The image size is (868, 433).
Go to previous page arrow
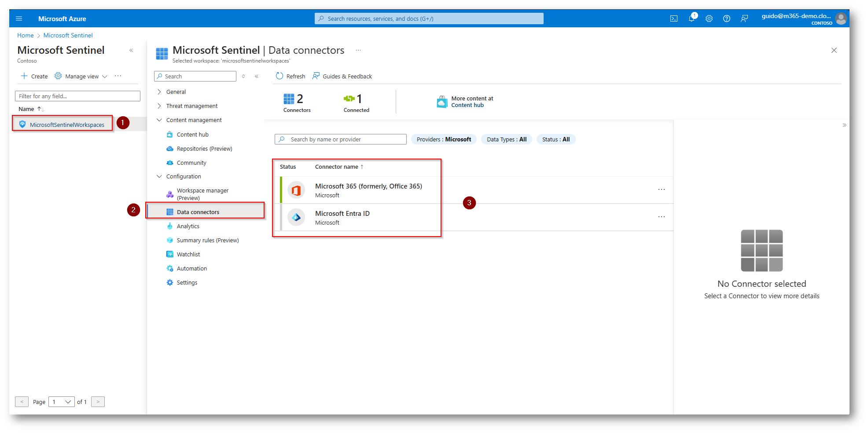[22, 402]
